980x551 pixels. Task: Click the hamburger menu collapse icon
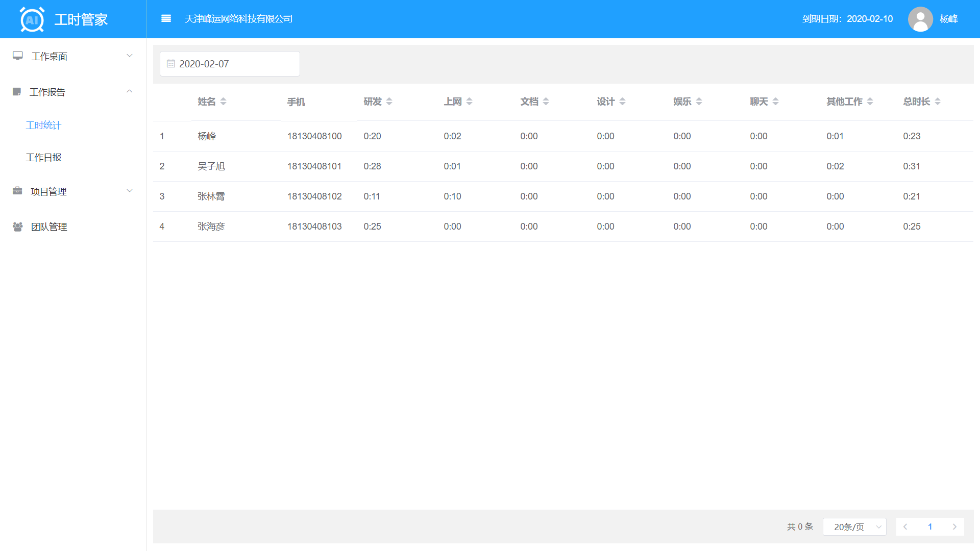tap(166, 19)
